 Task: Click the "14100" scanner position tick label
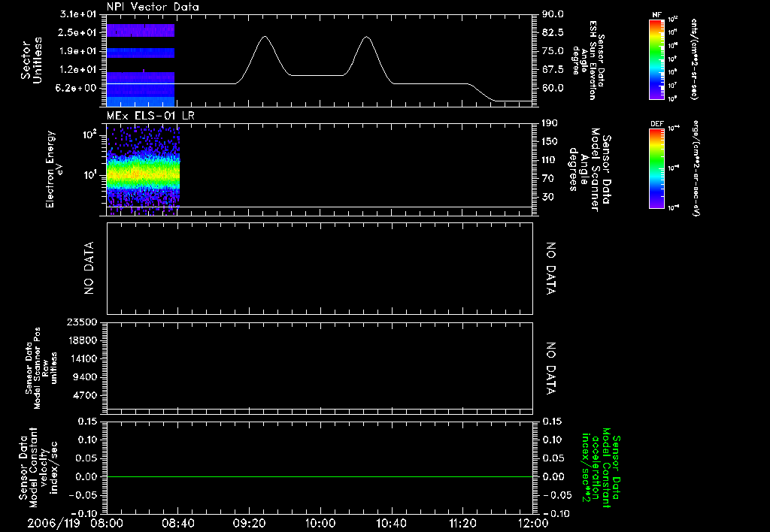click(x=82, y=358)
